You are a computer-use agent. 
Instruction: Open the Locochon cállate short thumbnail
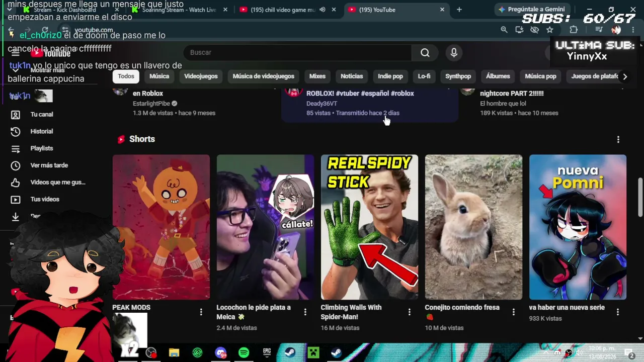(265, 227)
